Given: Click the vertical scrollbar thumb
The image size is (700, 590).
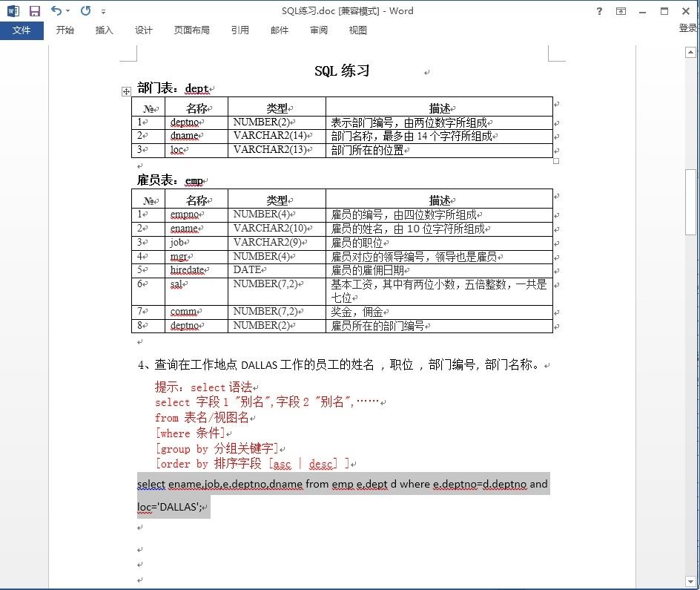Looking at the screenshot, I should (x=690, y=202).
